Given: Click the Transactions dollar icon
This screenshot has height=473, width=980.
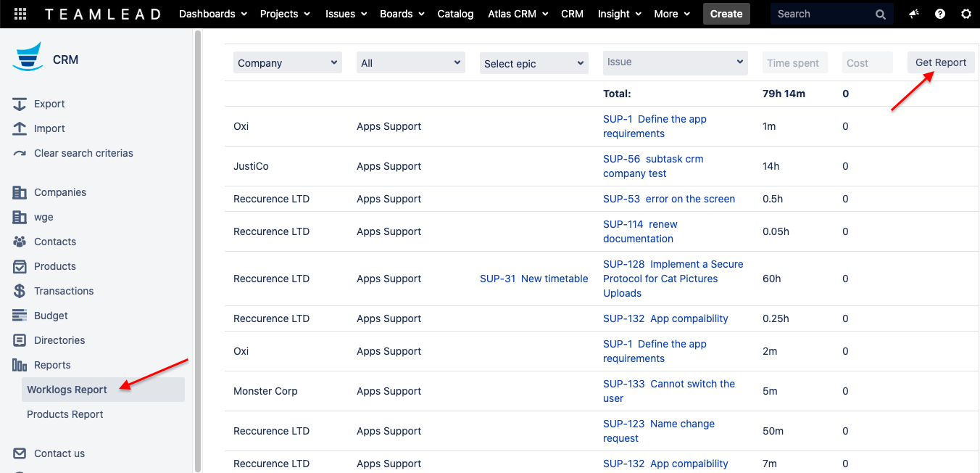Looking at the screenshot, I should coord(20,291).
